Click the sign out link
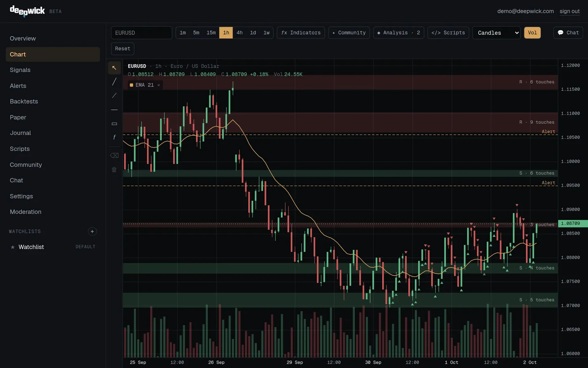The height and width of the screenshot is (368, 588). (x=570, y=11)
